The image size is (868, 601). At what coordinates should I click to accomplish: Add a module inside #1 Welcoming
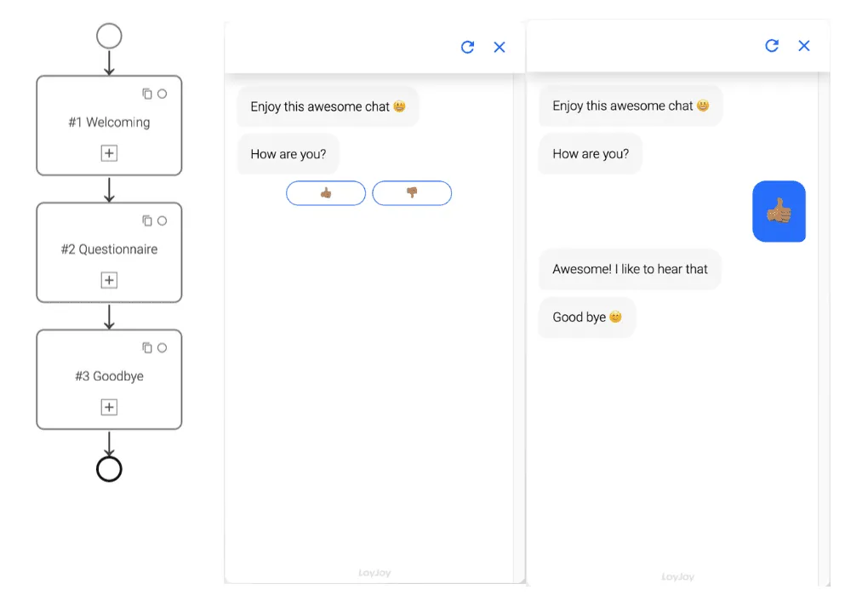click(109, 153)
